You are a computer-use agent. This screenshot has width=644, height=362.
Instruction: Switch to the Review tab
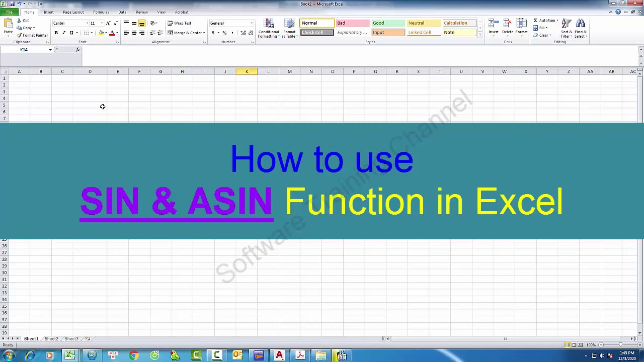141,12
